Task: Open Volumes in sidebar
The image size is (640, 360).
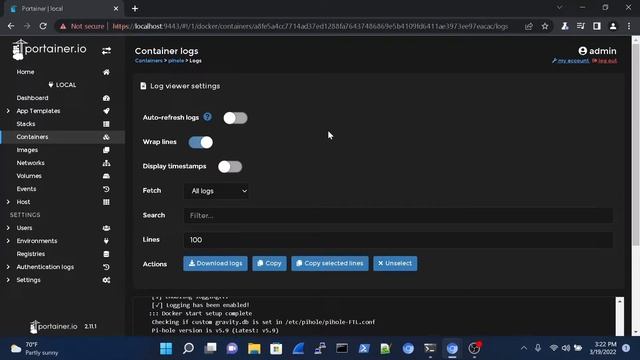Action: (29, 176)
